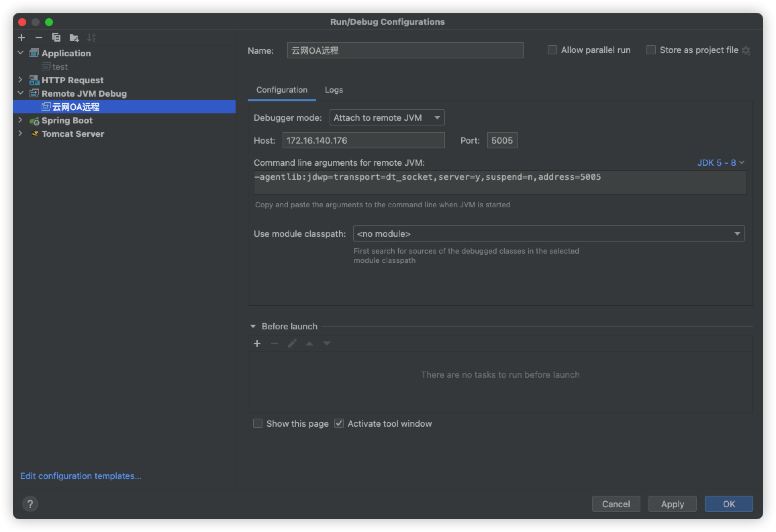Open the Use module classpath dropdown
The height and width of the screenshot is (532, 776).
click(x=549, y=234)
